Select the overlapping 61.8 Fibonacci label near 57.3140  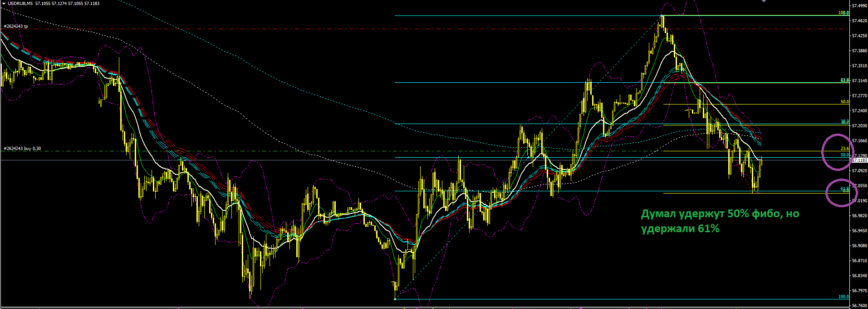point(844,80)
